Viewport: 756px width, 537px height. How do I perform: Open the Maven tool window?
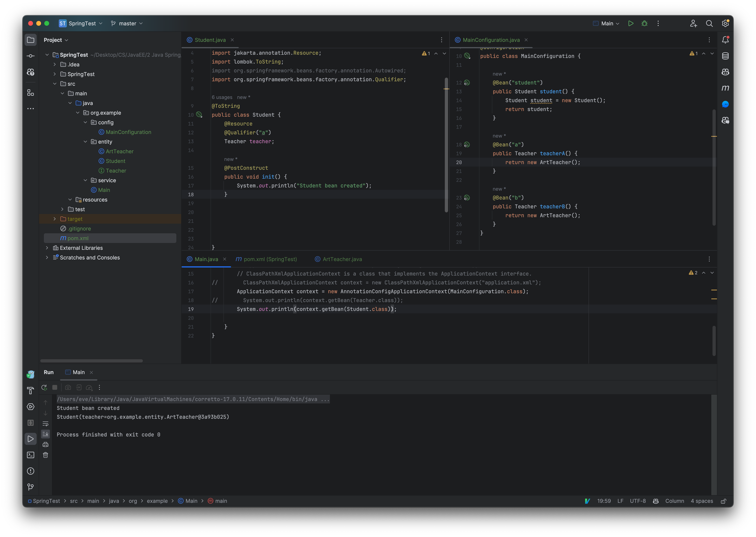pos(725,88)
